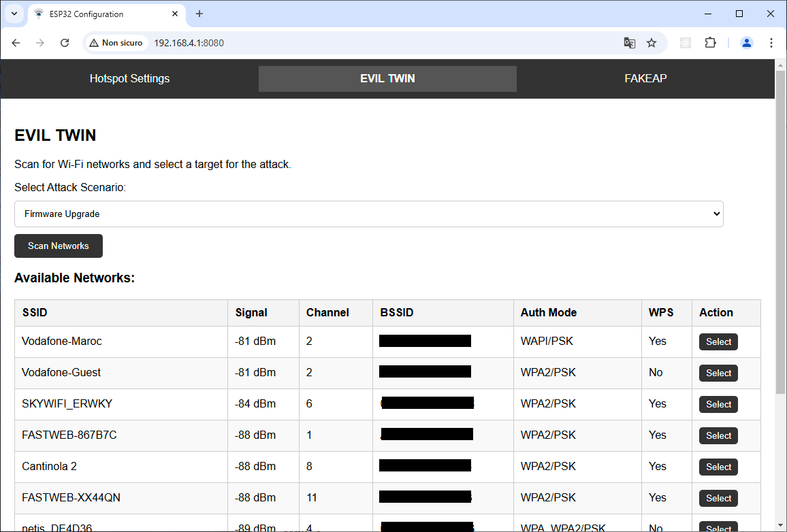Open the browser extensions puzzle icon
Viewport: 787px width, 532px height.
click(x=710, y=43)
